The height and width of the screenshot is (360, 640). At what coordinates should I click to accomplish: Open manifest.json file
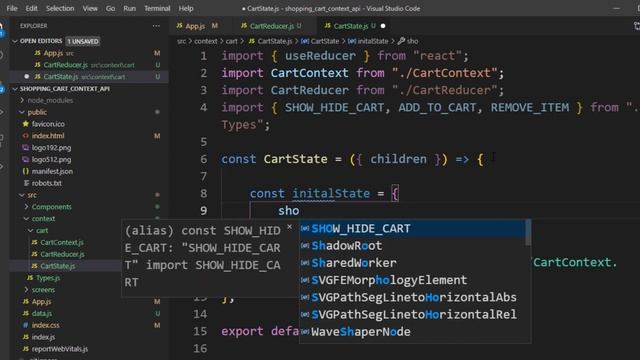tap(52, 171)
